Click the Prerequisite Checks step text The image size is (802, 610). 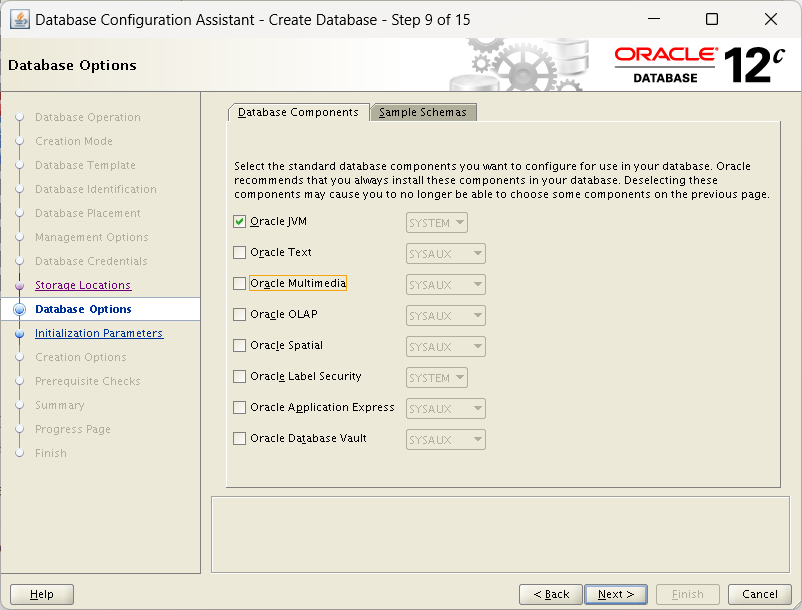pyautogui.click(x=88, y=381)
